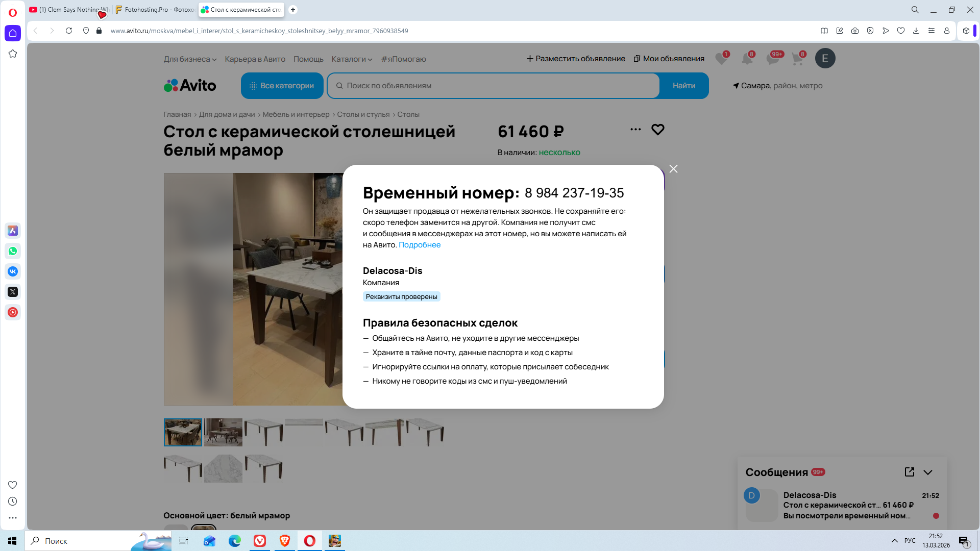Take a snapshot with camera icon
Screen dimensions: 980x551
[x=855, y=31]
